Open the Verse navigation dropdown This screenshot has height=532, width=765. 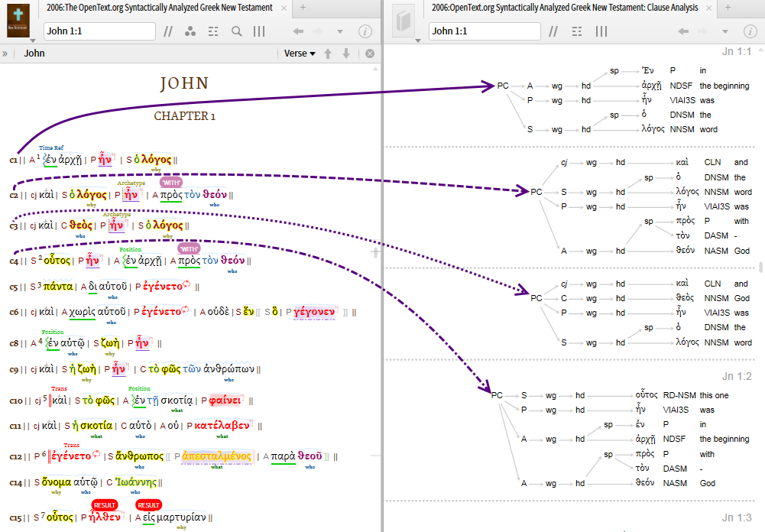pyautogui.click(x=300, y=54)
